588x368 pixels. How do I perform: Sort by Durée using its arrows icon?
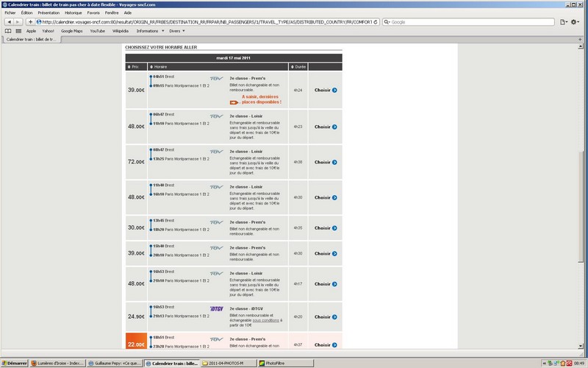(292, 67)
